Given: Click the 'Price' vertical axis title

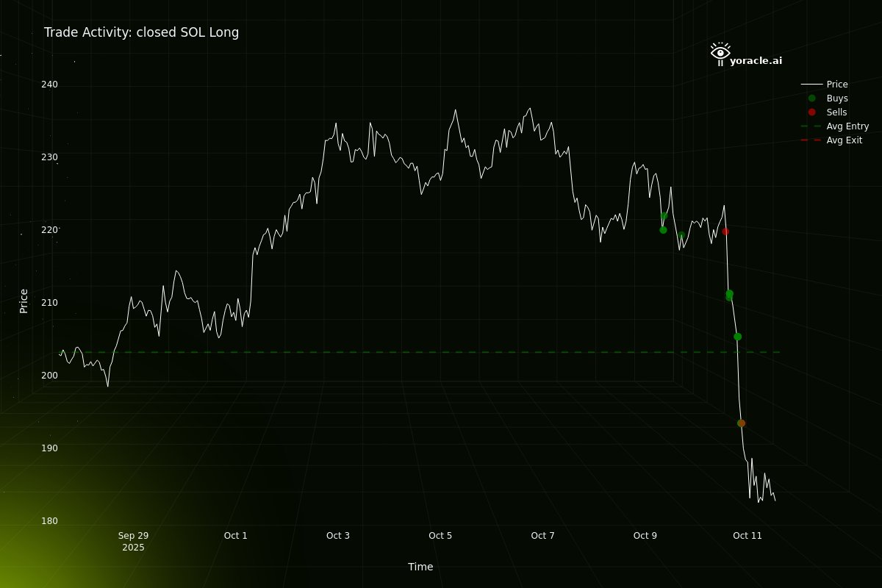Looking at the screenshot, I should pyautogui.click(x=24, y=301).
